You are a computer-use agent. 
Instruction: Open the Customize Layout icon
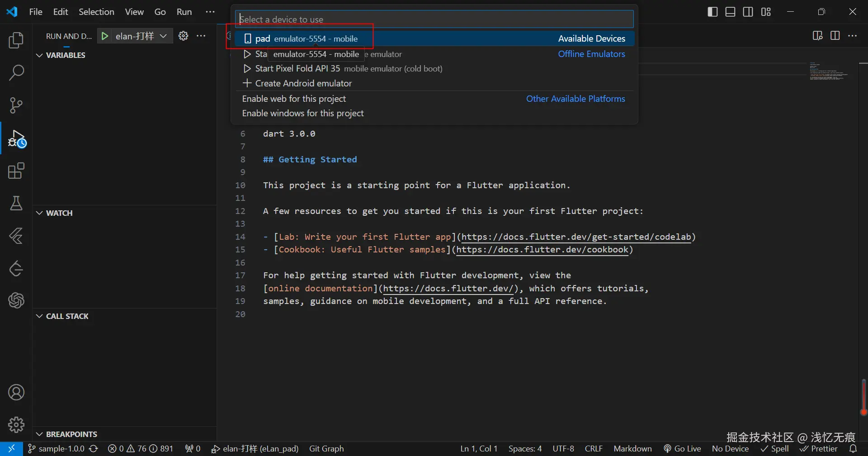(x=766, y=12)
